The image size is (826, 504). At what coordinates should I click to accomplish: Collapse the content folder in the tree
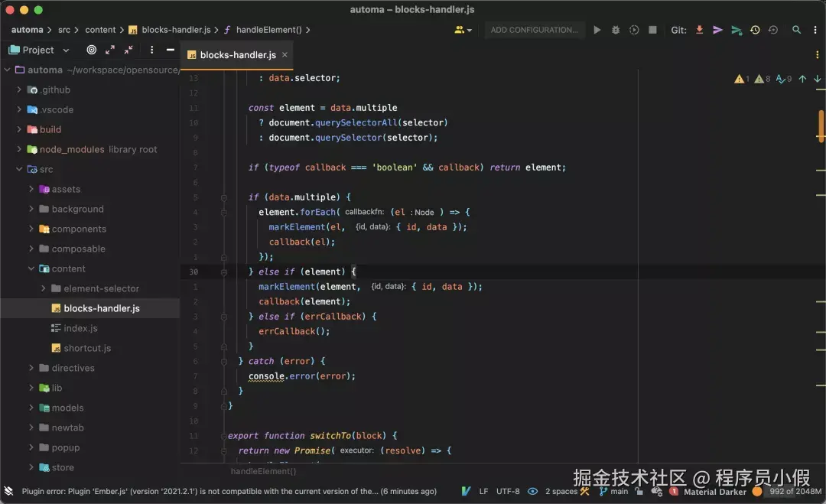pyautogui.click(x=31, y=268)
